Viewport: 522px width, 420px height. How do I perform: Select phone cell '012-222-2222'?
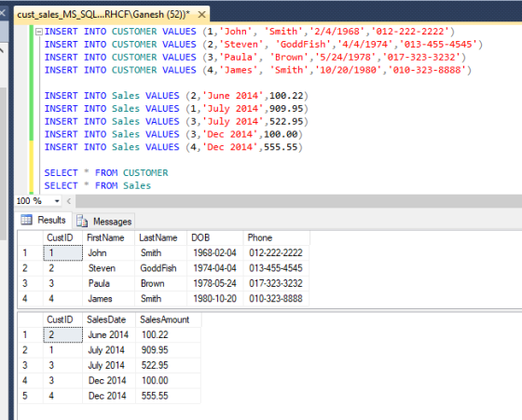[276, 253]
